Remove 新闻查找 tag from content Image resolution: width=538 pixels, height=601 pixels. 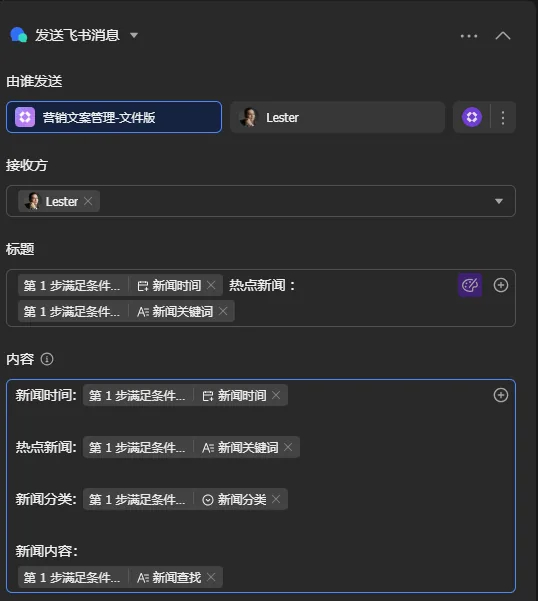tap(211, 577)
